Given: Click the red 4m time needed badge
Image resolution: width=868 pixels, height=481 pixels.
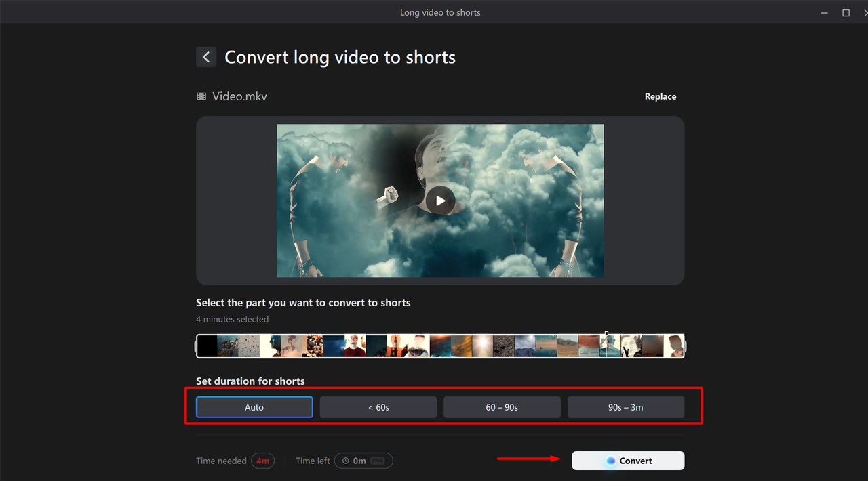Looking at the screenshot, I should click(262, 461).
